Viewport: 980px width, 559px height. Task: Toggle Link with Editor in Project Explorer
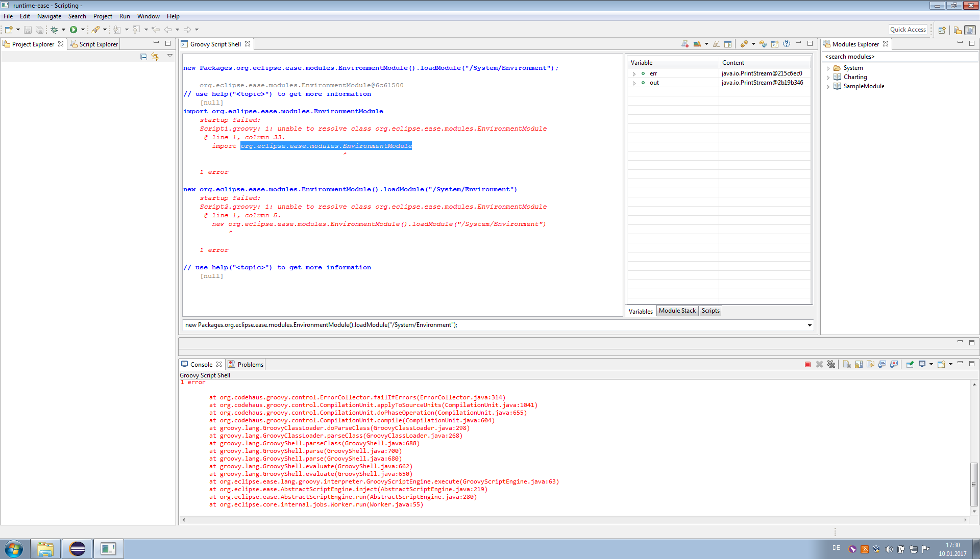tap(155, 57)
